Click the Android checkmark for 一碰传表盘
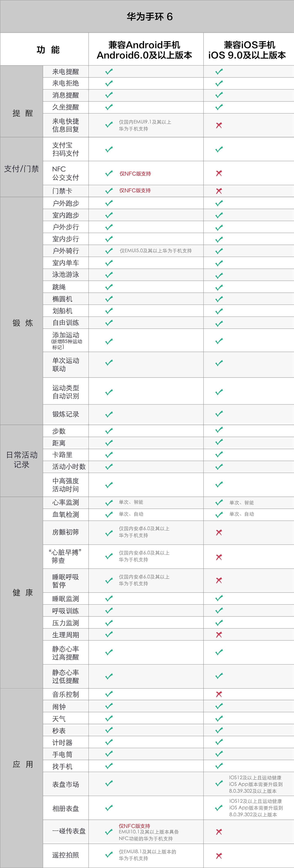The image size is (294, 868). pos(109,832)
